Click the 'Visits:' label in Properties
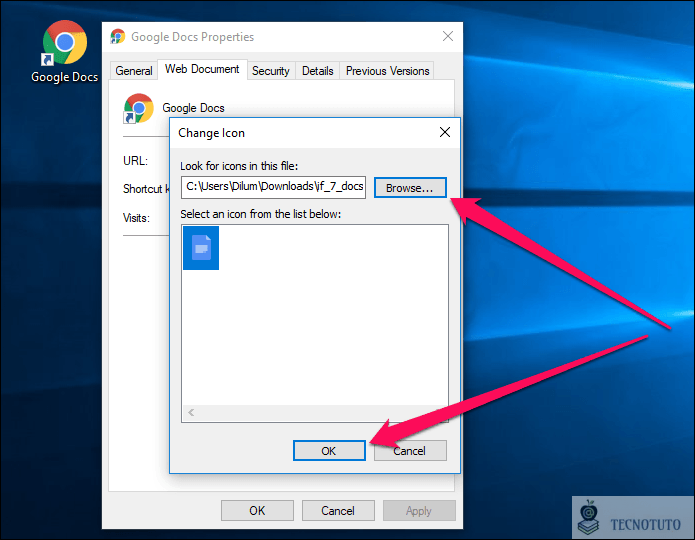 [136, 218]
